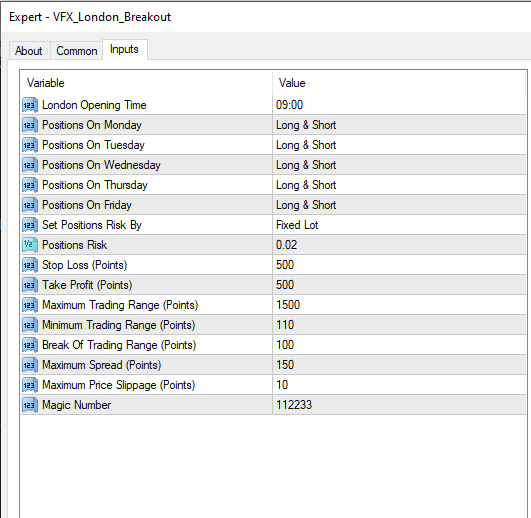The image size is (531, 518).
Task: Select the Positions On Monday variable label
Action: pyautogui.click(x=92, y=125)
